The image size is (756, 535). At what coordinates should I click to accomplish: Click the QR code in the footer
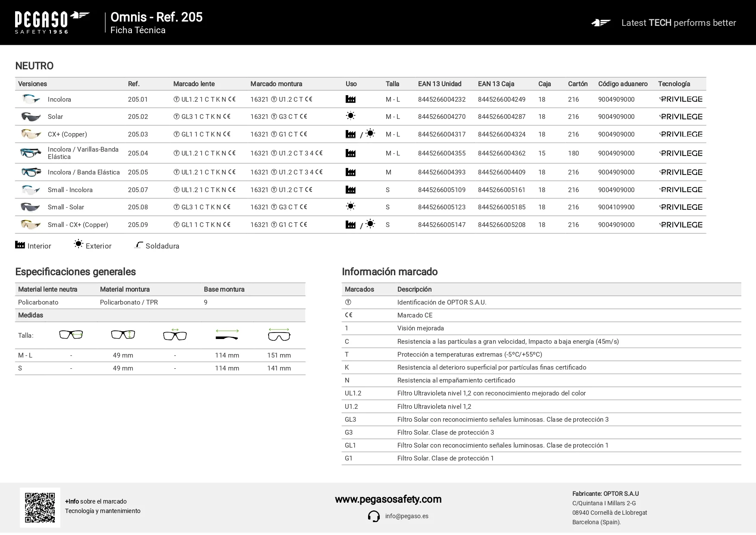click(40, 507)
